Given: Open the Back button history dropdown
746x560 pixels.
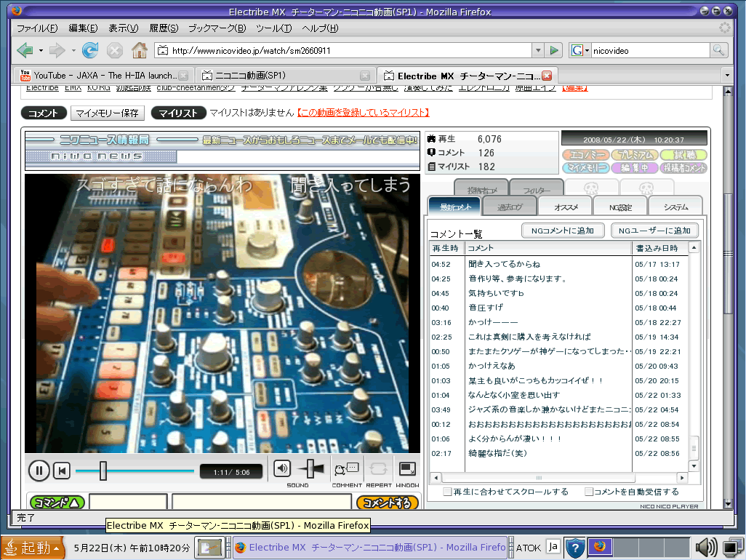Looking at the screenshot, I should tap(41, 50).
